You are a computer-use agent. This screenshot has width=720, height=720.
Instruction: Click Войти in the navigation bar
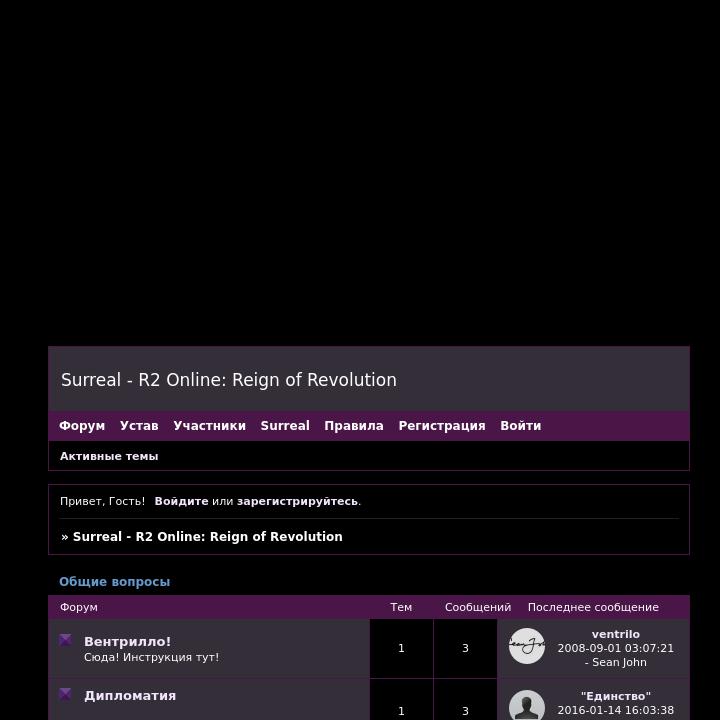point(521,426)
